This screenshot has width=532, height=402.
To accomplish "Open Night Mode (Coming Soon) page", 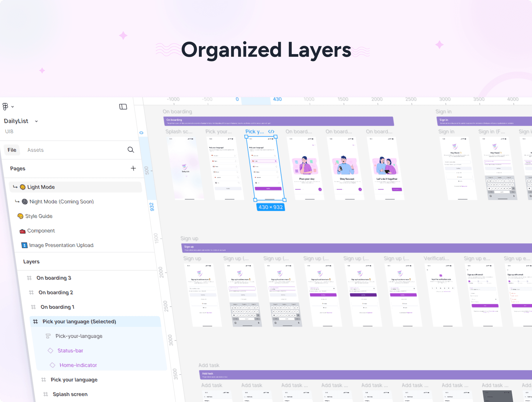I will point(61,202).
